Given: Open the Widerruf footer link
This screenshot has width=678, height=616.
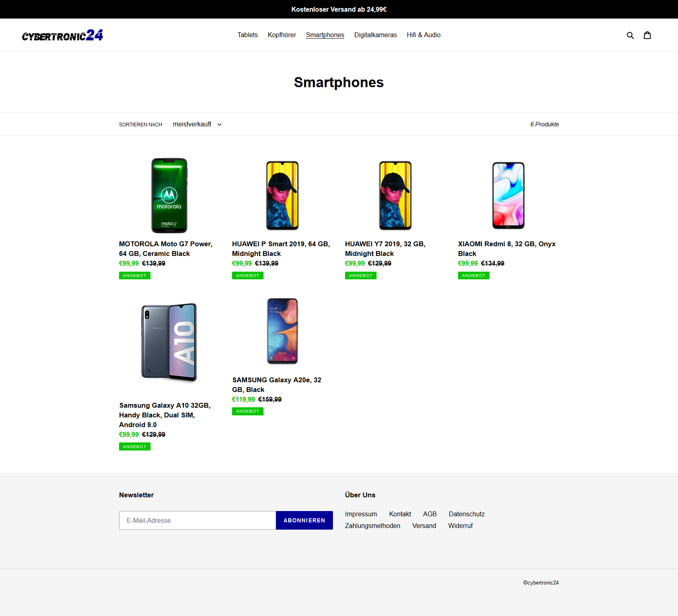Looking at the screenshot, I should [460, 526].
